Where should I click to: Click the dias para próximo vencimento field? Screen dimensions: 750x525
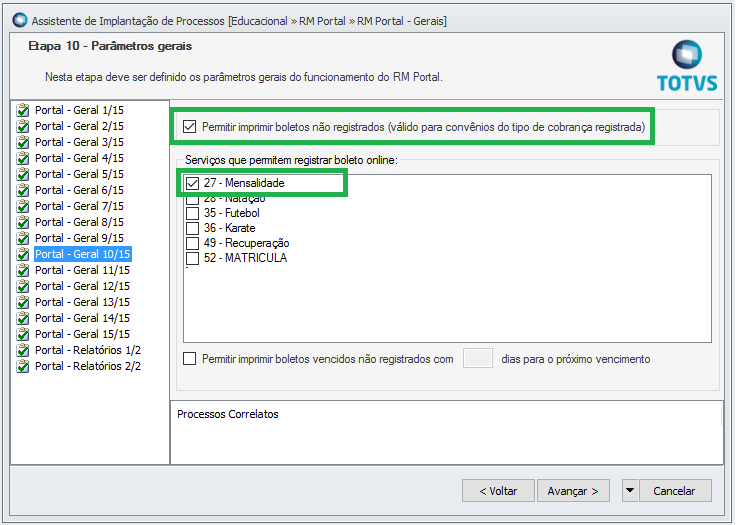click(477, 358)
